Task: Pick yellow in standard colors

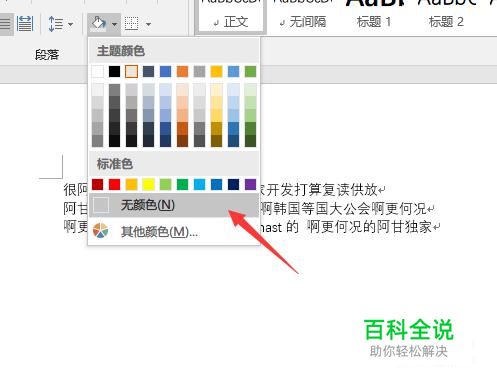Action: [x=148, y=184]
